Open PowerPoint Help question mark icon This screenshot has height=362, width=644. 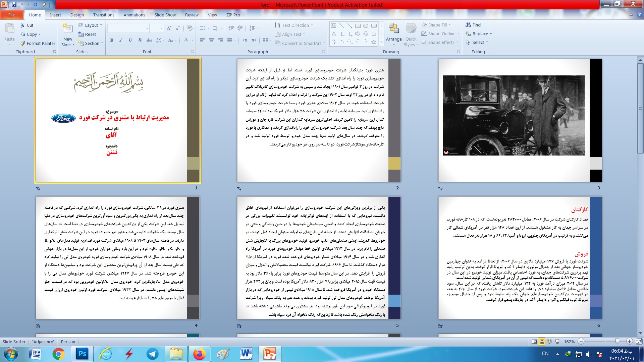(639, 15)
